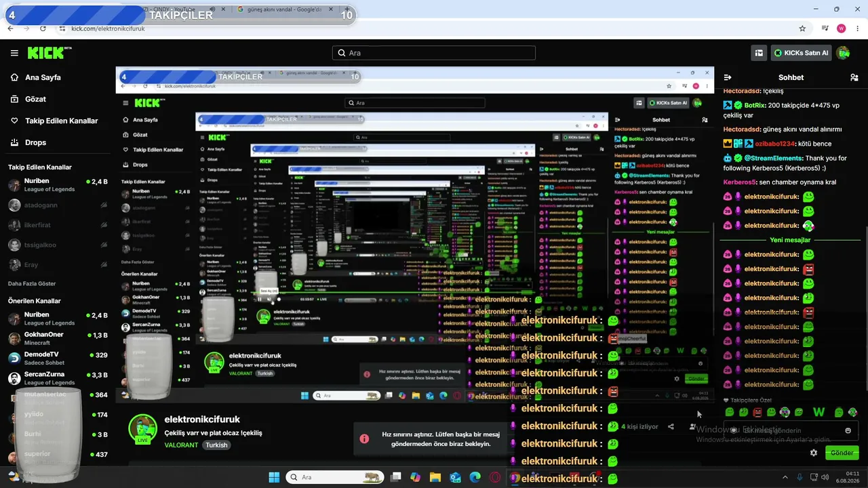Open the emoji picker in chat input
Image resolution: width=868 pixels, height=488 pixels.
pyautogui.click(x=848, y=430)
